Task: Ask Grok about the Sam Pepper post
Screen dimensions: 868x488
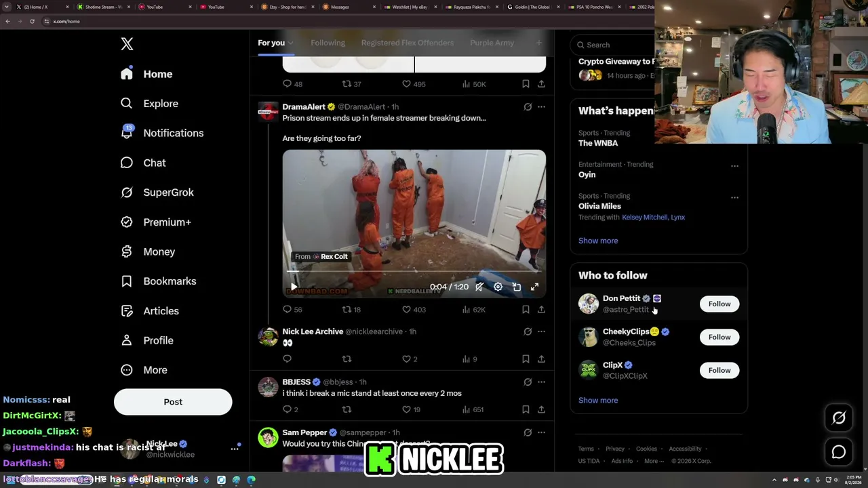Action: (528, 432)
